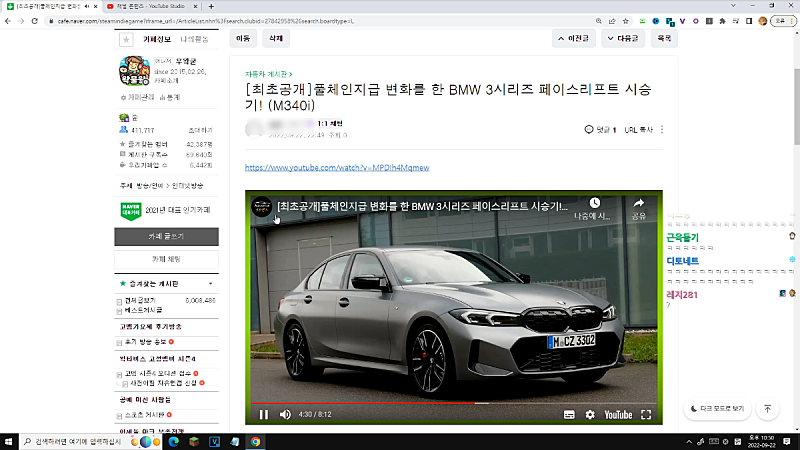Click the 1:1 채팅 link by author
Image resolution: width=800 pixels, height=450 pixels.
(x=330, y=123)
